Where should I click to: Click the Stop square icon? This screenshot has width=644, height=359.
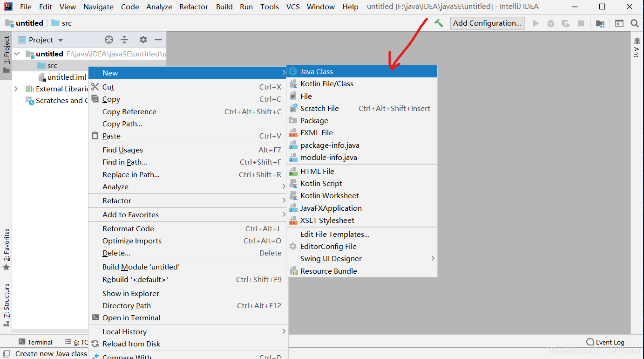[581, 23]
